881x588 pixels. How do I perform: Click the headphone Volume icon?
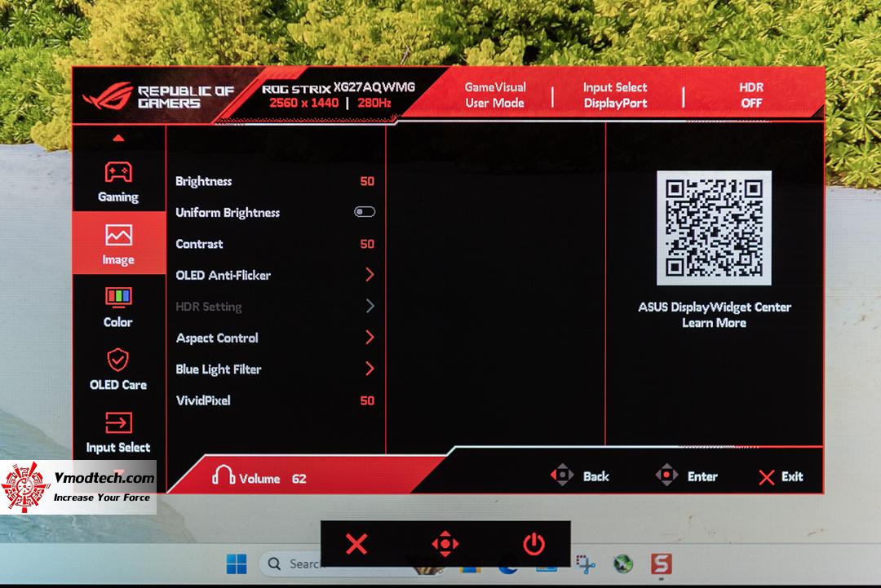(x=223, y=475)
